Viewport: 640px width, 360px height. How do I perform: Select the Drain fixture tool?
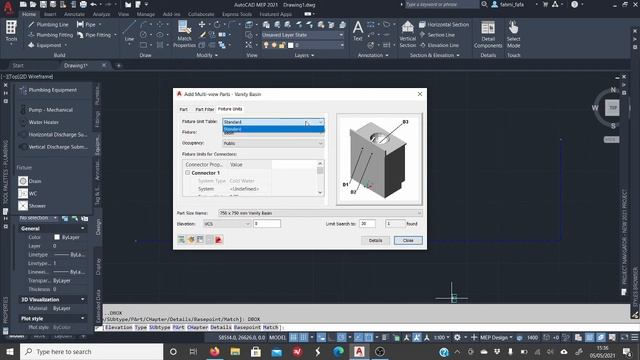(x=30, y=181)
